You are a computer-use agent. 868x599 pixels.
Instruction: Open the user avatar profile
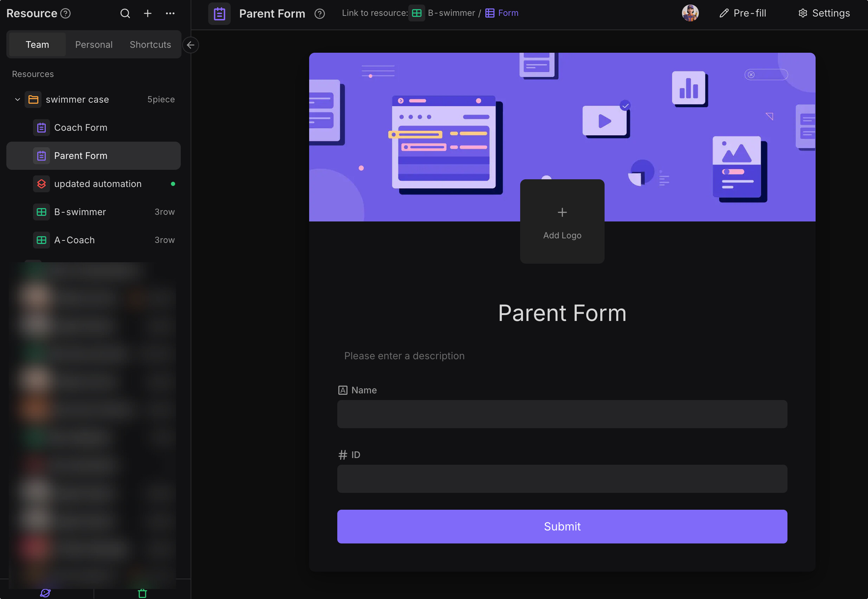click(x=690, y=13)
